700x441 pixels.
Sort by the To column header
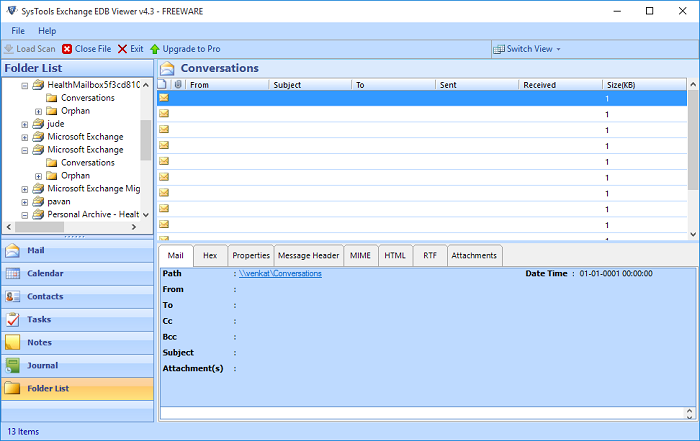pyautogui.click(x=394, y=85)
